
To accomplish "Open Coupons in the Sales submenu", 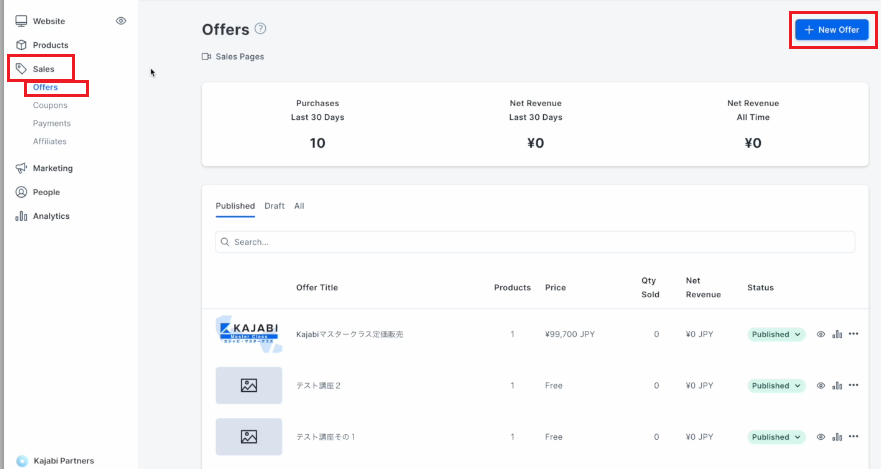I will coord(50,106).
